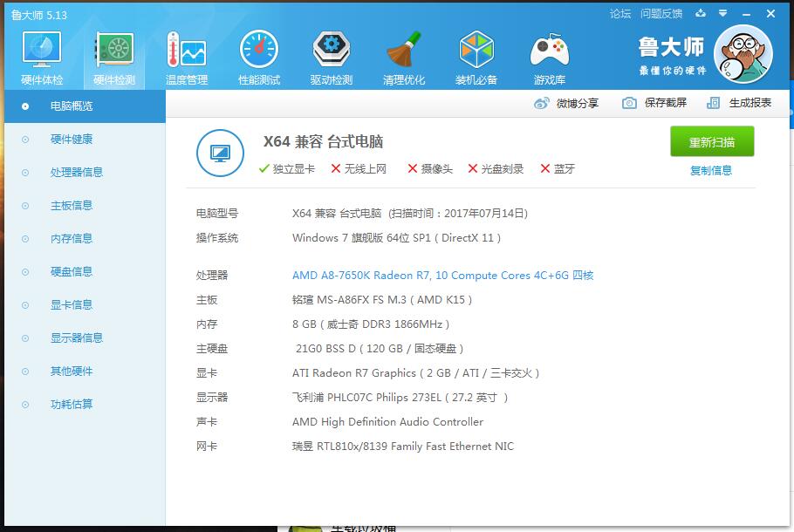This screenshot has height=532, width=794.
Task: Open 问题反馈 feedback link
Action: tap(661, 14)
